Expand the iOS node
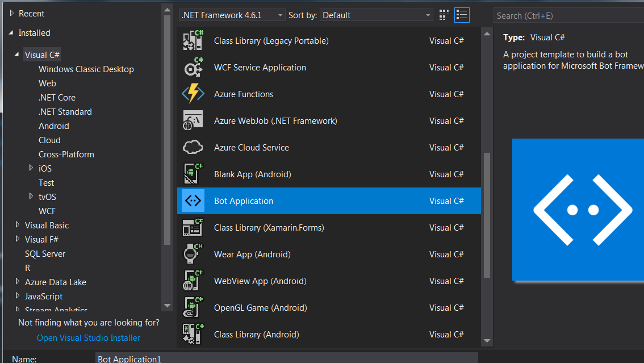644x363 pixels. tap(31, 168)
